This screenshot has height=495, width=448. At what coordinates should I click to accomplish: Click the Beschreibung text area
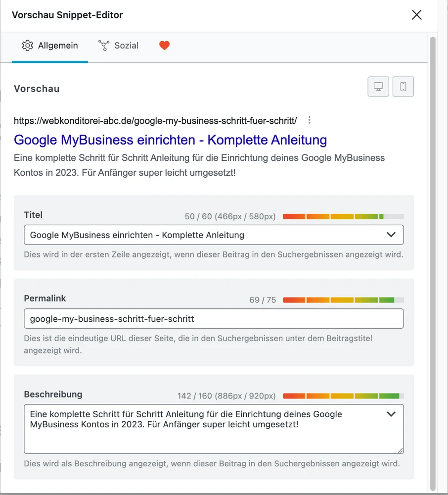(x=214, y=429)
